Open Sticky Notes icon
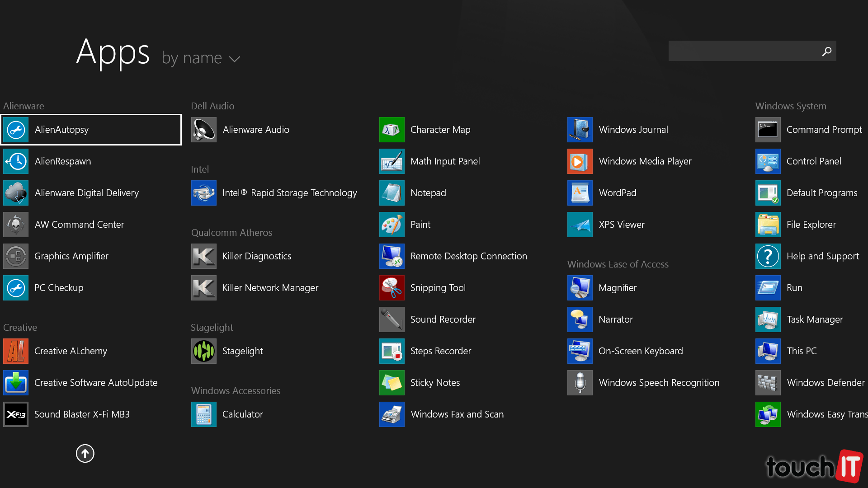The image size is (868, 488). point(392,383)
